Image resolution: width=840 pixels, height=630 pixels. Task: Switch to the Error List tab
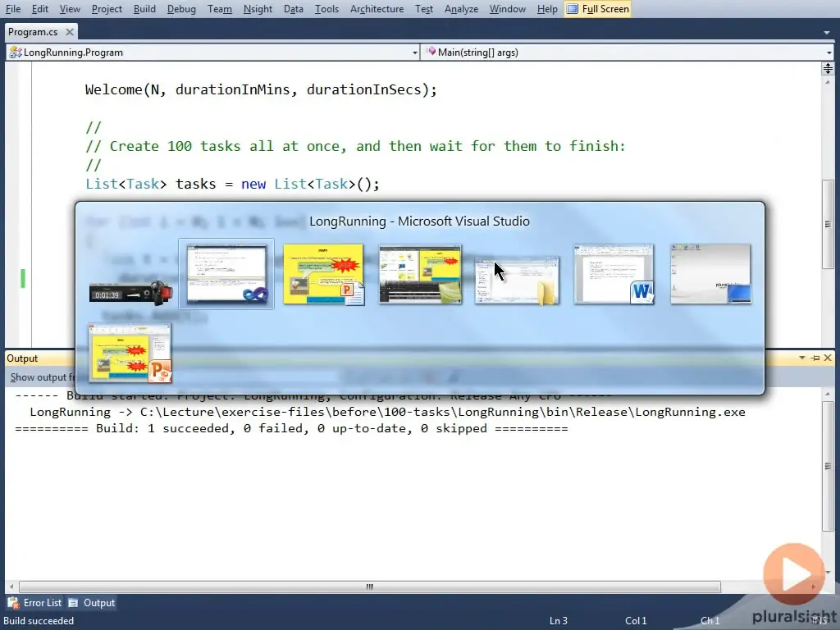click(x=35, y=603)
